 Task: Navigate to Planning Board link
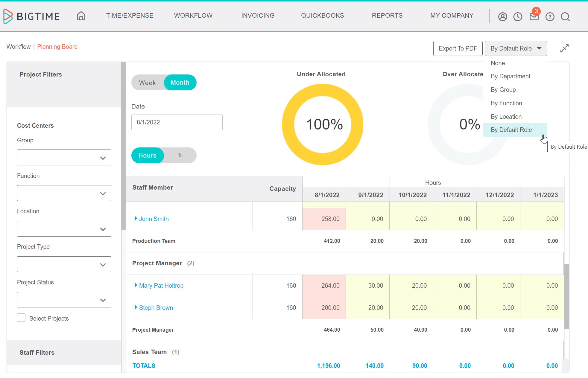coord(57,47)
